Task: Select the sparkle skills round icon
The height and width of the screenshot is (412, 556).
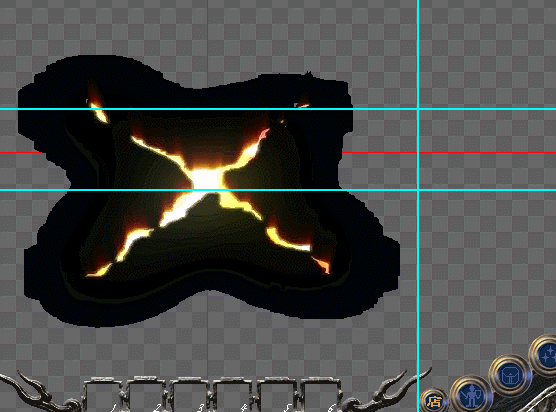Action: click(545, 355)
